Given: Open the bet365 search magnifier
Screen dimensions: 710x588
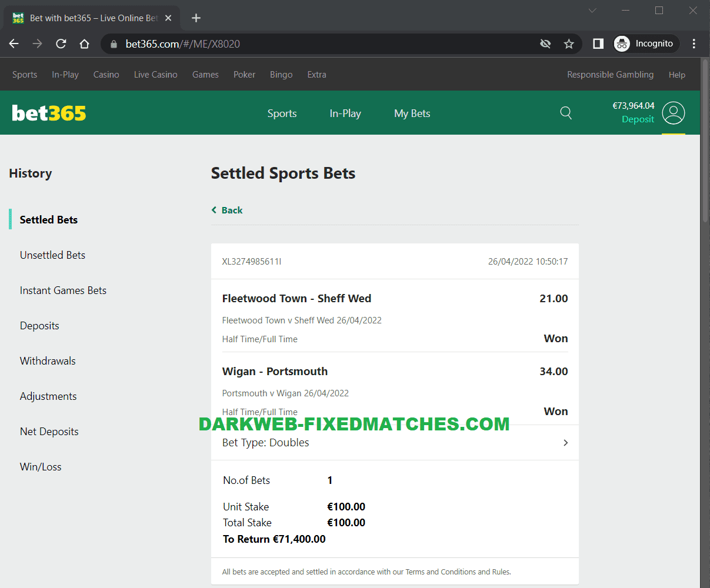Looking at the screenshot, I should [566, 113].
